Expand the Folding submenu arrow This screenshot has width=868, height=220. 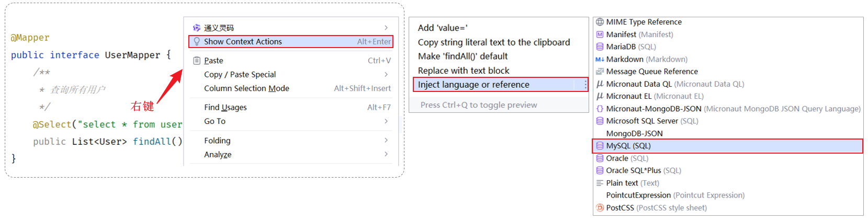tap(386, 140)
